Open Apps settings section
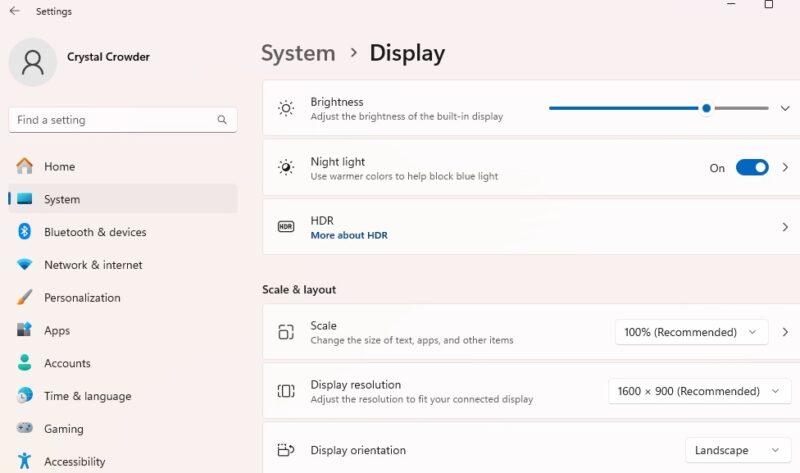The height and width of the screenshot is (473, 800). 122,330
